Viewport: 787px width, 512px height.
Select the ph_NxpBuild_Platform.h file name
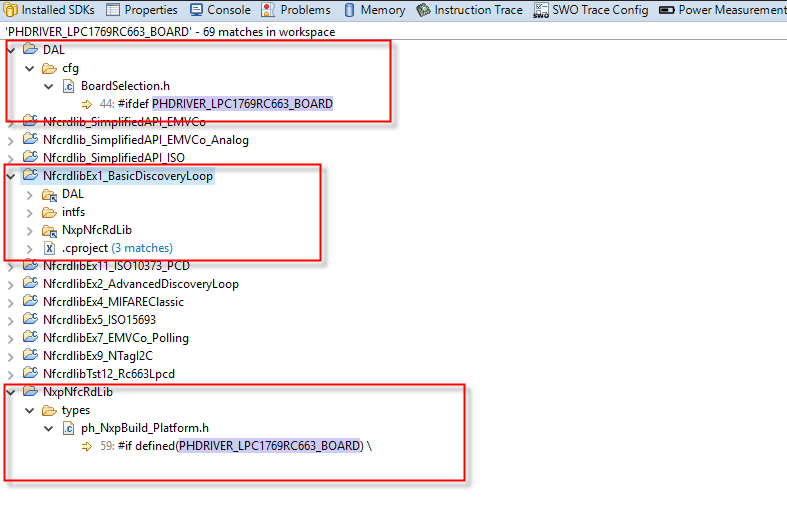pos(145,428)
